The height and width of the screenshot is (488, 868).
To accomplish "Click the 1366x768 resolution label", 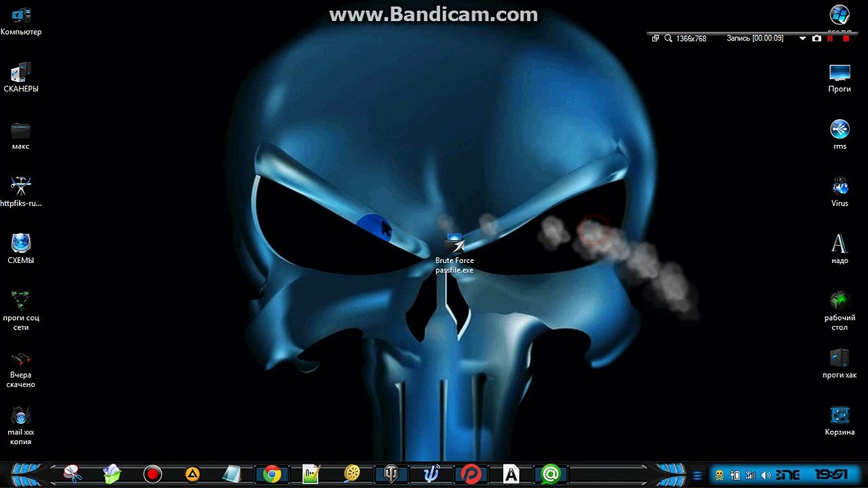I will coord(691,39).
